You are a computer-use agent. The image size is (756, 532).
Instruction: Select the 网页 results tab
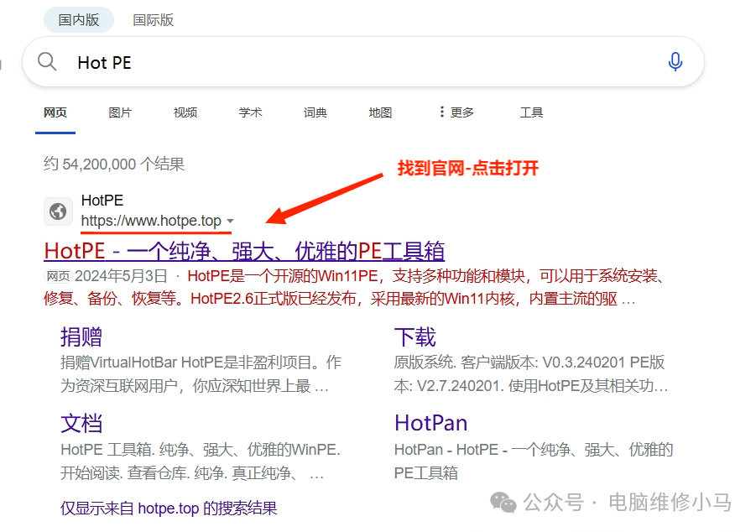[x=55, y=112]
